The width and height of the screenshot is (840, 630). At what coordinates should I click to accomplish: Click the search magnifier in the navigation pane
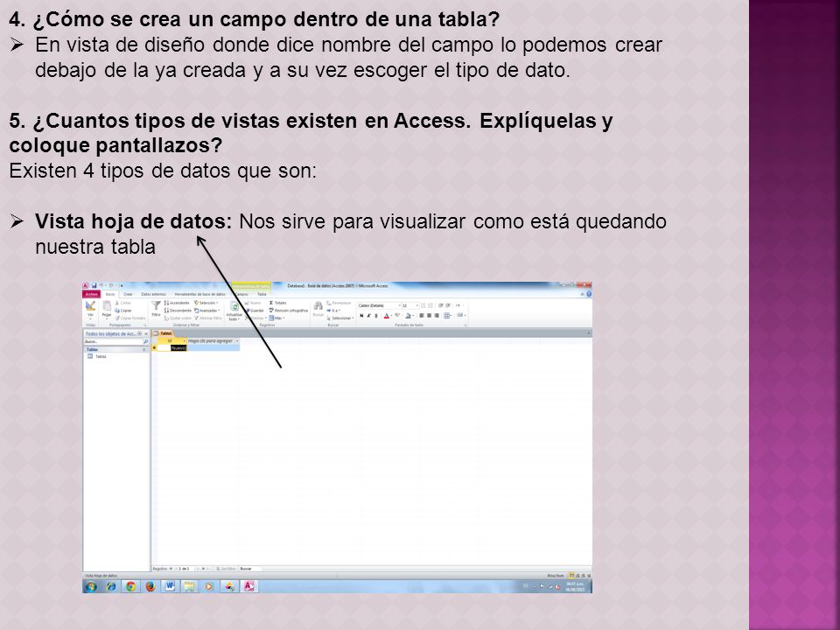coord(145,341)
